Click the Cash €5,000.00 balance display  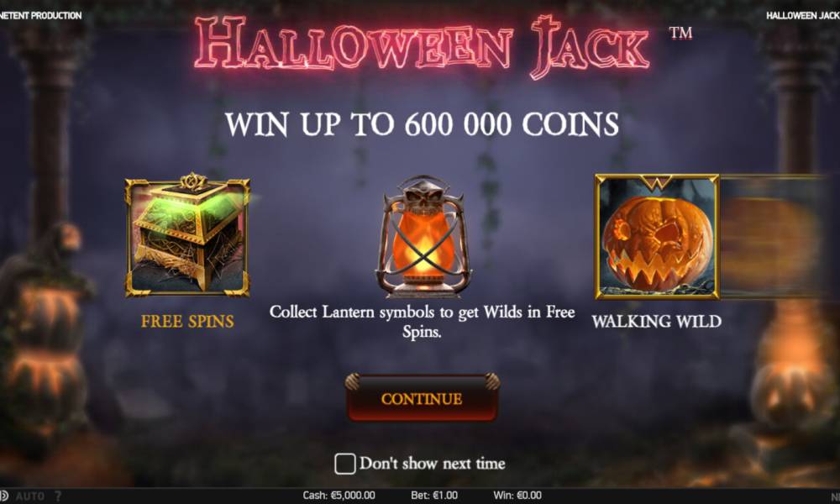point(339,496)
